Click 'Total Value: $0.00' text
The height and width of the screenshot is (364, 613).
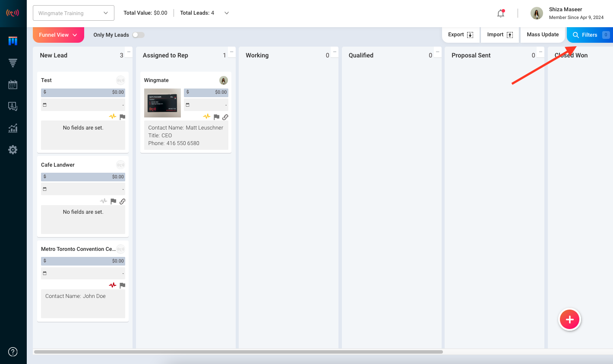145,13
